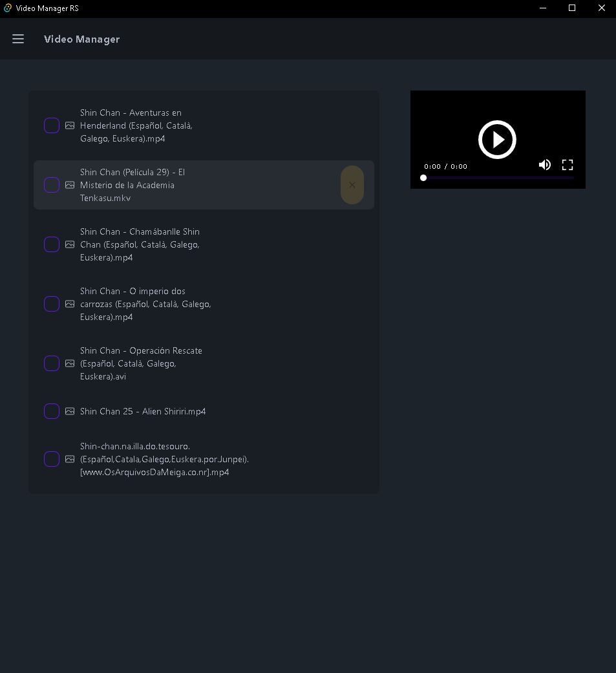
Task: Click thumbnail icon of O imperio dos carrozas
Action: pos(70,304)
